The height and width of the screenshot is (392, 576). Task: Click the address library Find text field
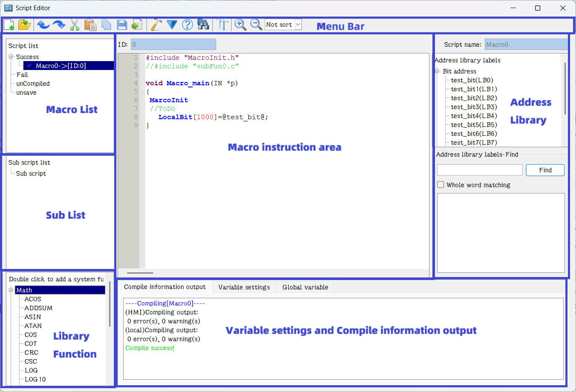pyautogui.click(x=480, y=170)
